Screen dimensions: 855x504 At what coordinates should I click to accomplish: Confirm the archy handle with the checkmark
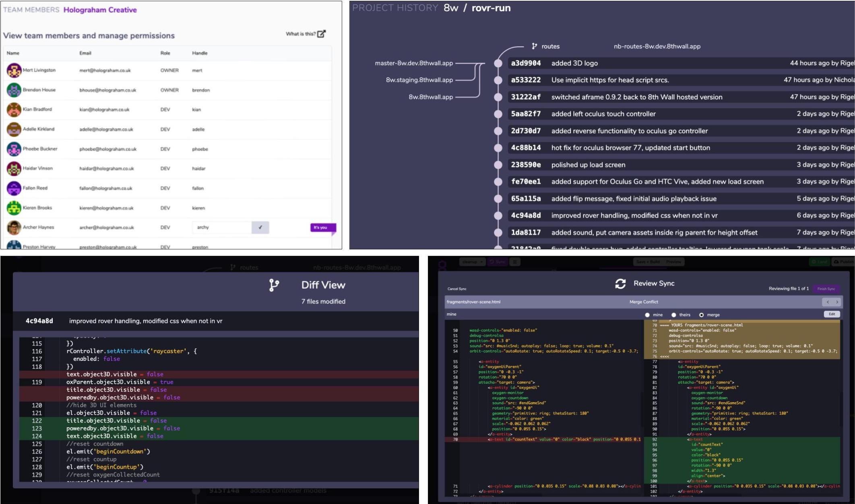pyautogui.click(x=260, y=227)
